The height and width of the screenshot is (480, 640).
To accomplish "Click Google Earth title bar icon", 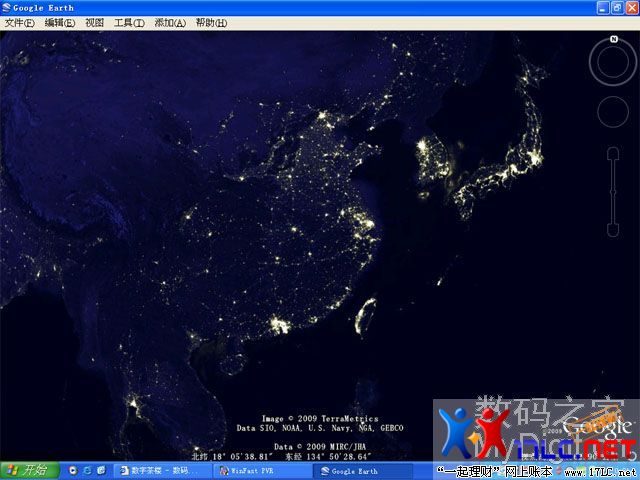I will click(x=7, y=7).
